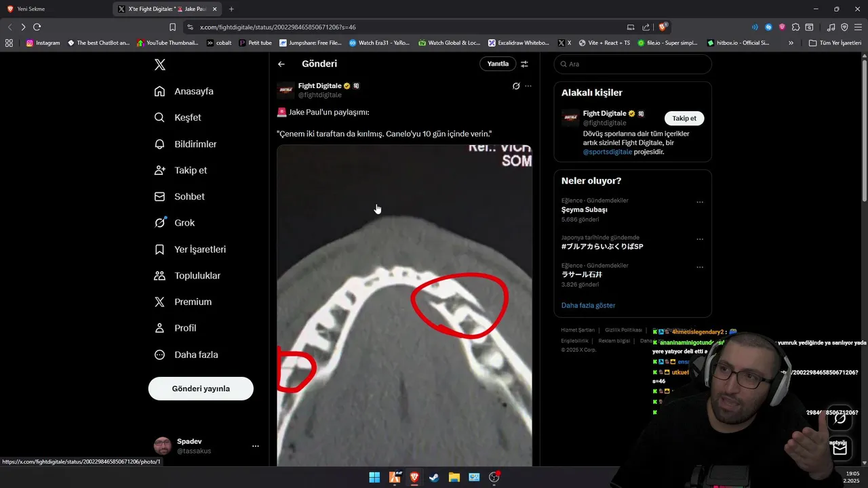The width and height of the screenshot is (868, 488).
Task: Open Steam from the taskbar
Action: click(434, 477)
